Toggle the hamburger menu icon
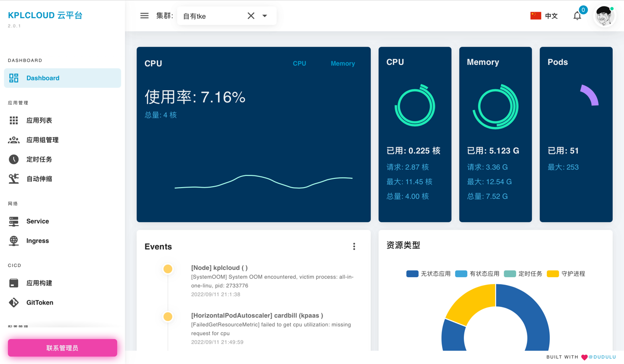The height and width of the screenshot is (364, 624). (144, 16)
